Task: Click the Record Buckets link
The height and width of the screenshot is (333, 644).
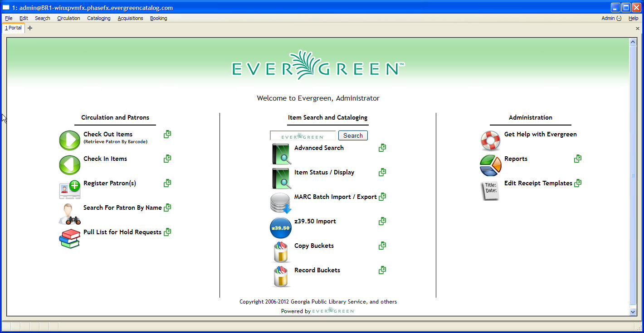Action: pos(317,270)
